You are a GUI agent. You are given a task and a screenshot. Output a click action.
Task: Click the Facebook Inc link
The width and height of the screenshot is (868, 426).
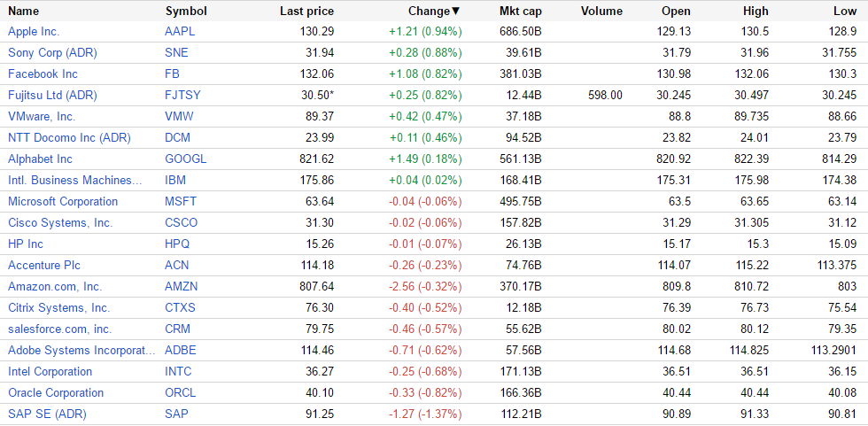[x=43, y=74]
